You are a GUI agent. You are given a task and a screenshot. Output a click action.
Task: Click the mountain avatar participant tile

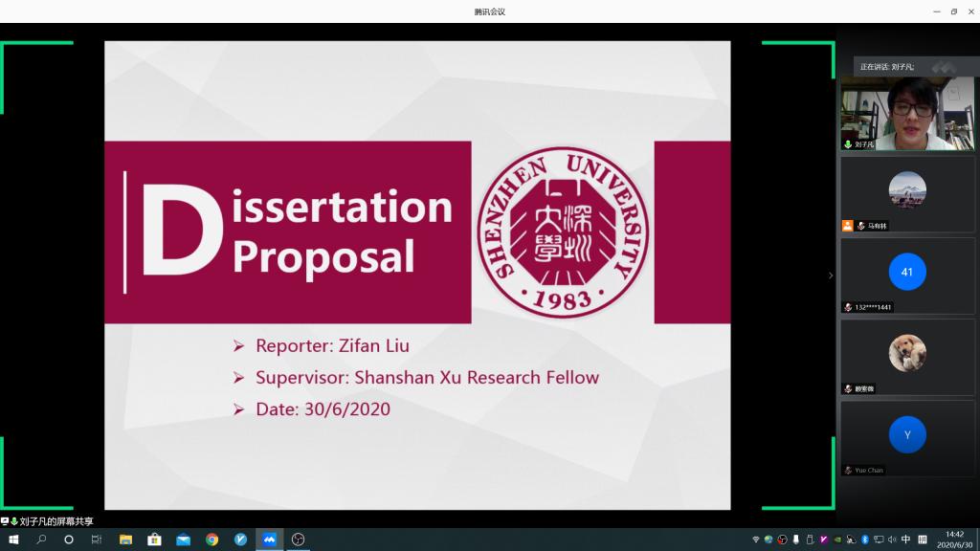(907, 194)
